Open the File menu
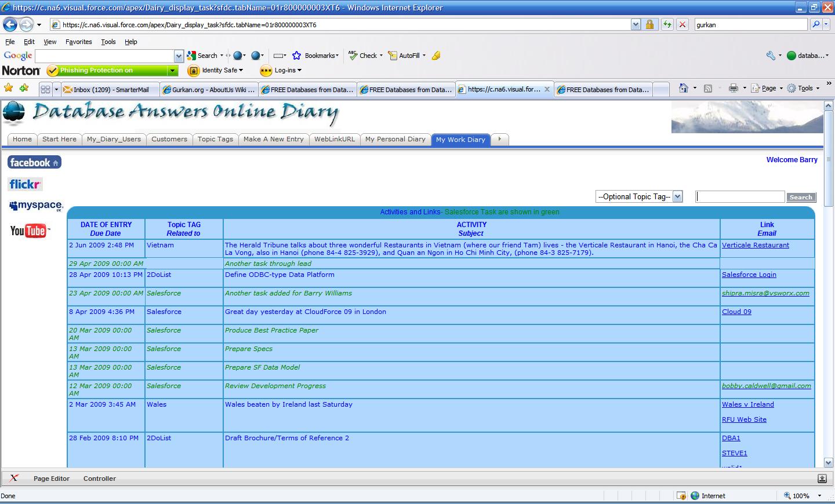Screen dimensions: 835x504 [10, 42]
